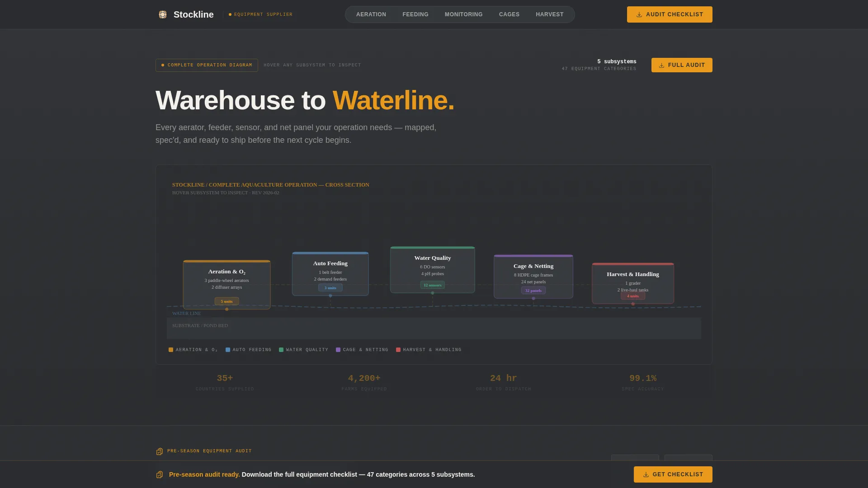Click the '35+' countries supplied stat
Image resolution: width=868 pixels, height=488 pixels.
(x=225, y=378)
